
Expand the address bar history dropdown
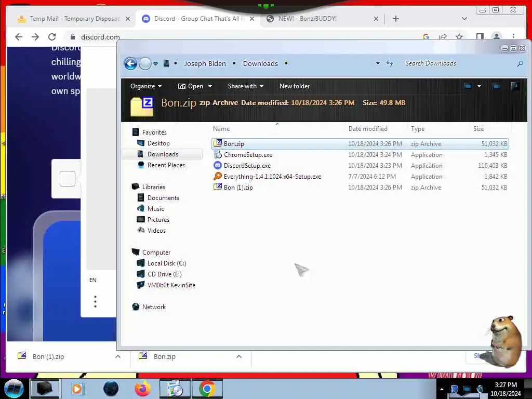378,63
